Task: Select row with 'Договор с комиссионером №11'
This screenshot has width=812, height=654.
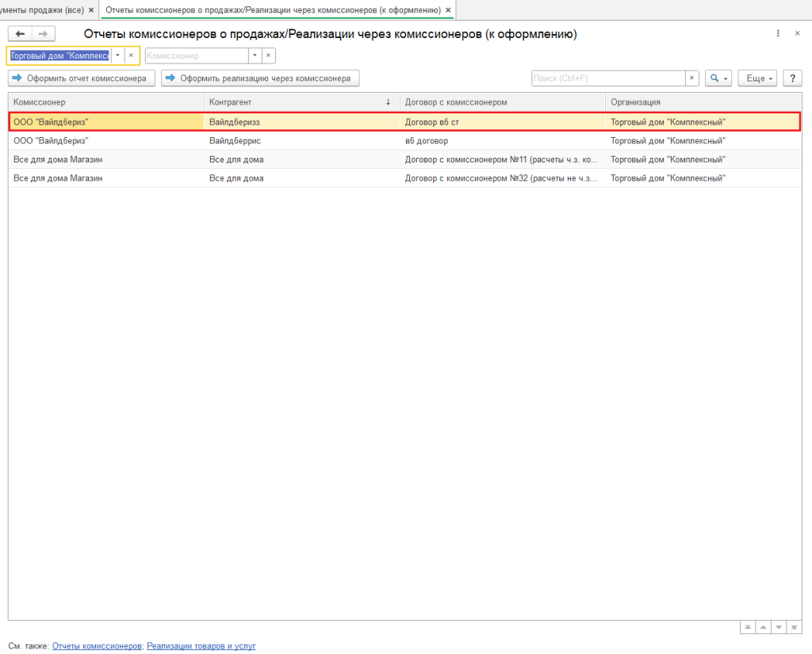Action: [x=405, y=159]
